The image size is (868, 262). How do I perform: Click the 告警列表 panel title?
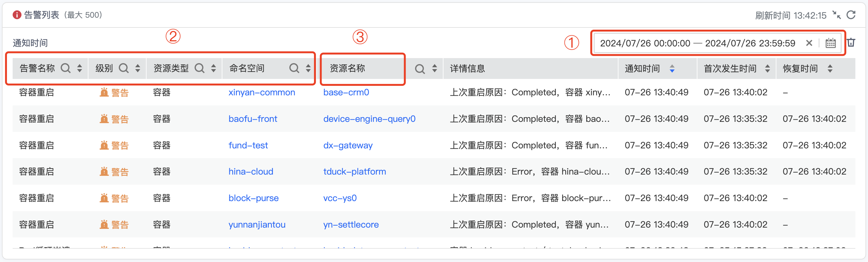[x=41, y=15]
